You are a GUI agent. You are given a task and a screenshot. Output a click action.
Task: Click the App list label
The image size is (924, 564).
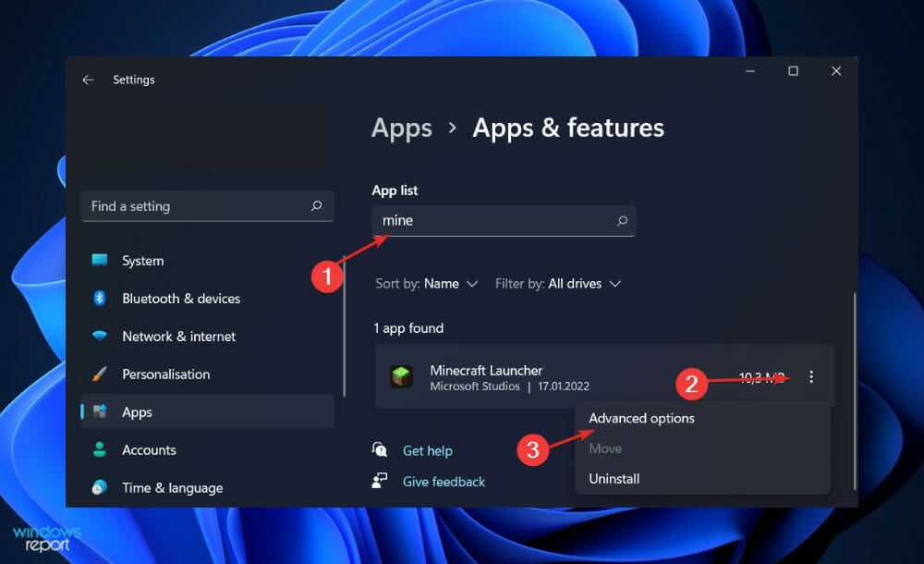click(395, 190)
